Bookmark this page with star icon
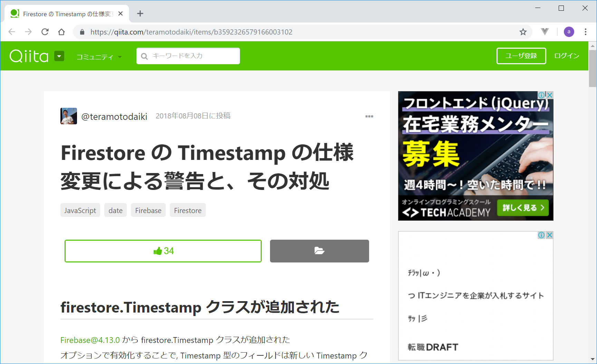Image resolution: width=597 pixels, height=364 pixels. point(523,32)
